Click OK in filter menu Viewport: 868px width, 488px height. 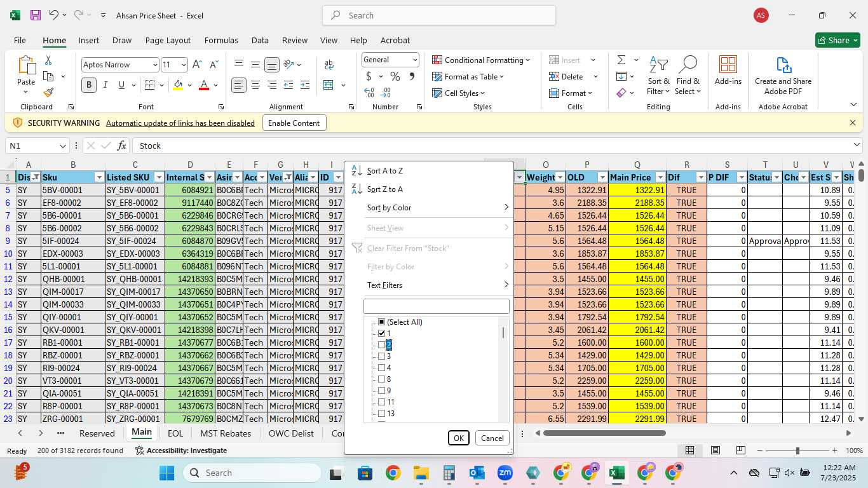(x=458, y=438)
